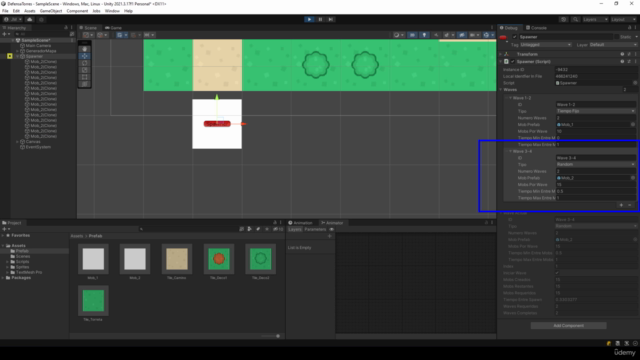The height and width of the screenshot is (360, 640).
Task: Pick Script object selector circle
Action: click(635, 83)
